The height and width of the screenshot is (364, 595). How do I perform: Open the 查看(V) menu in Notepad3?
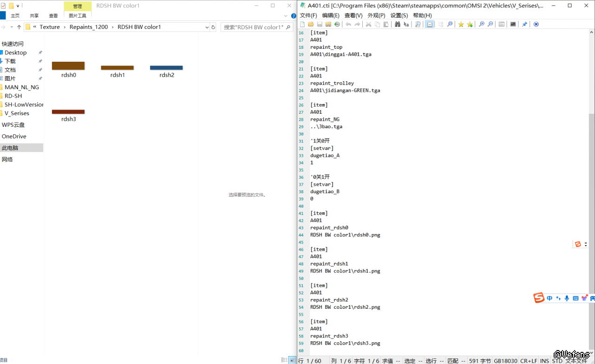353,15
